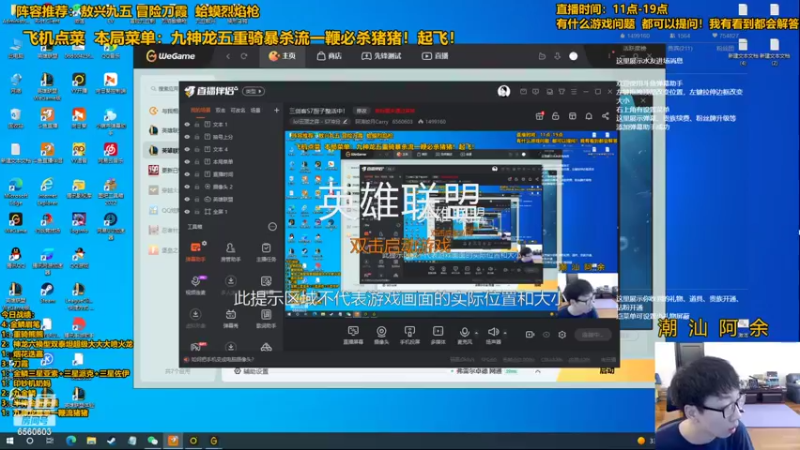The height and width of the screenshot is (450, 800).
Task: Click the WeGame search field
Action: [x=163, y=89]
